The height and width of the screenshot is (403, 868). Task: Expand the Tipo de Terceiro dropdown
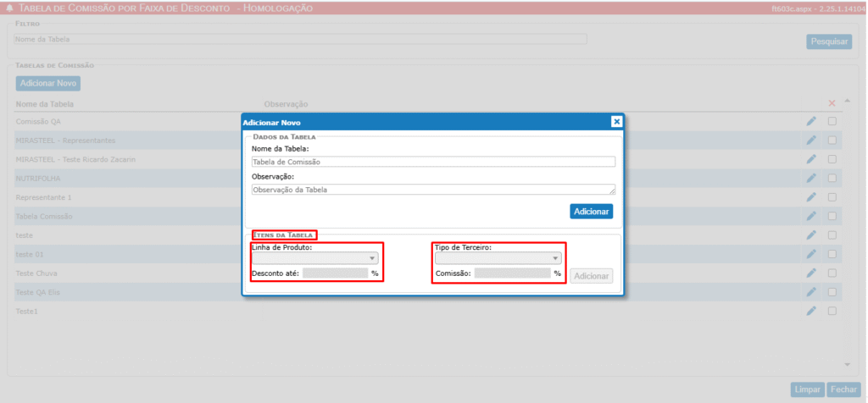498,258
